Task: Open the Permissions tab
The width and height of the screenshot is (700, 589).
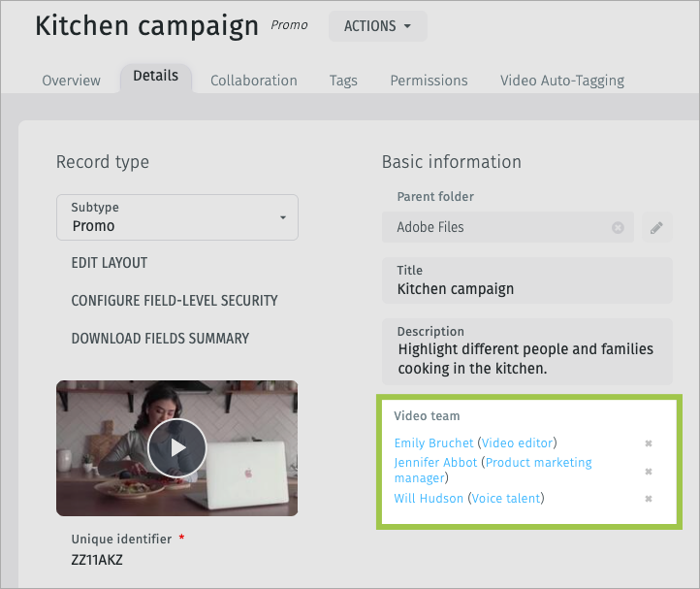Action: (430, 81)
